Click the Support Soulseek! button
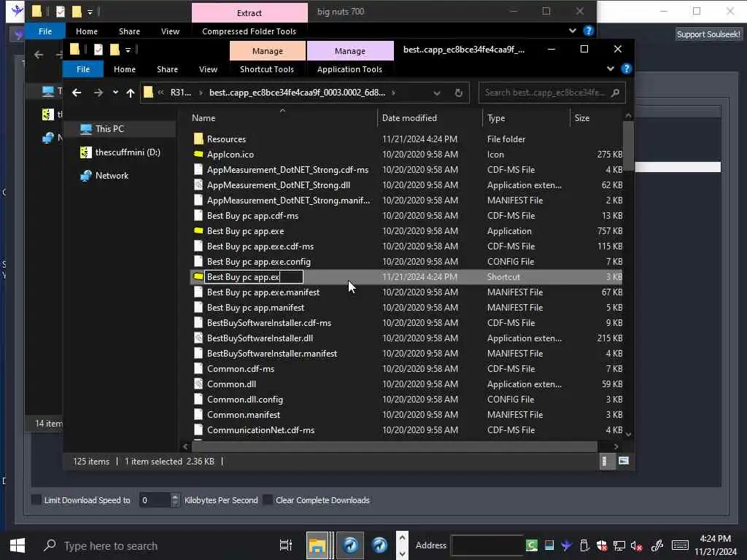 point(708,34)
